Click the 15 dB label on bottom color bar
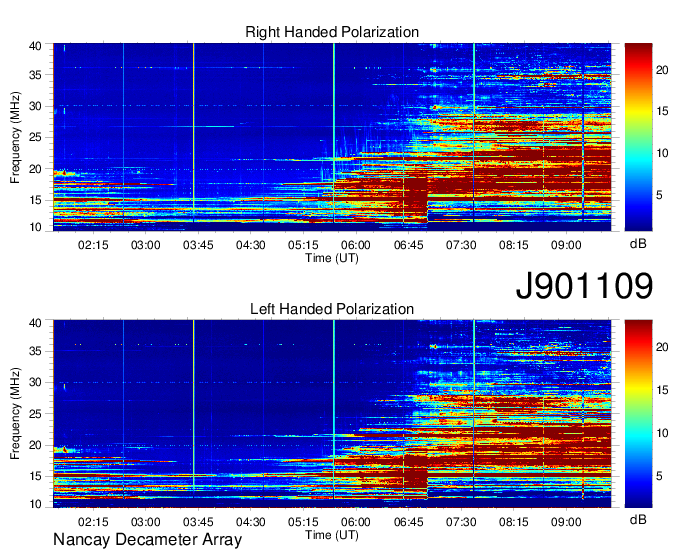680x552 pixels. coord(662,390)
